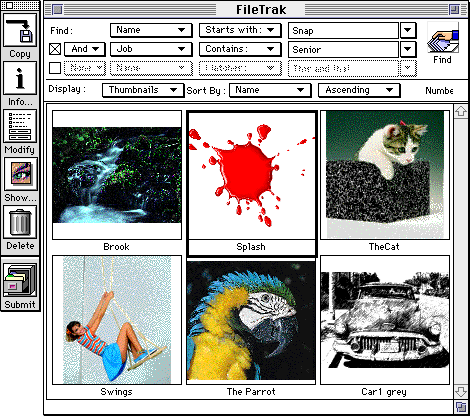Open the Name field dropdown in Find row
The height and width of the screenshot is (416, 470).
[151, 30]
